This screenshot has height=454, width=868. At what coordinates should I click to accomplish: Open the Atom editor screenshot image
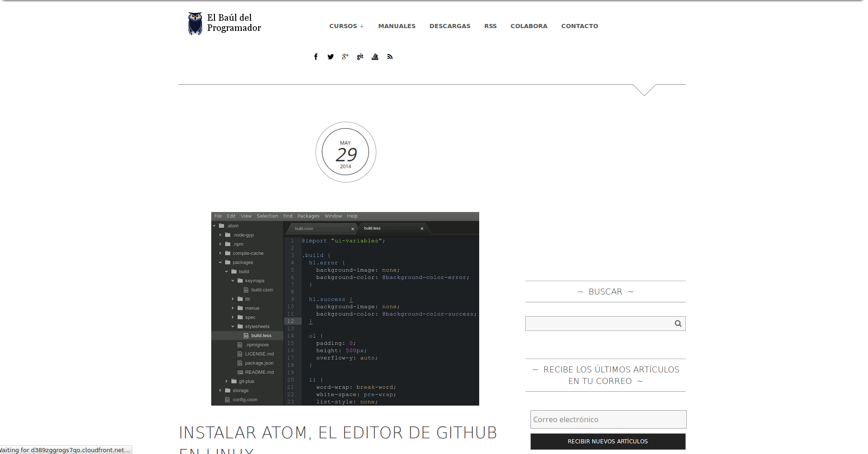tap(345, 309)
